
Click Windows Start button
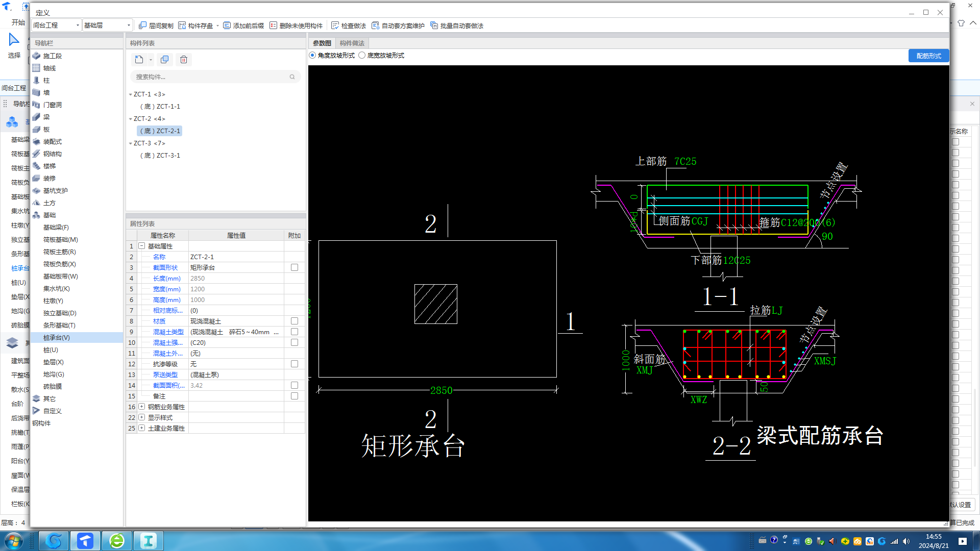click(14, 541)
